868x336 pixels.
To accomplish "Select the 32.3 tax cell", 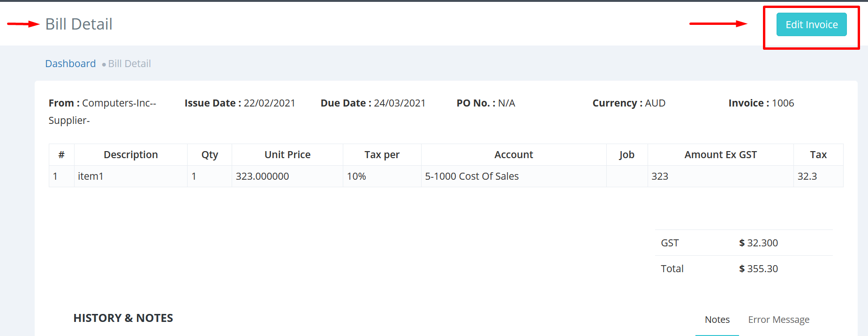I will 818,176.
